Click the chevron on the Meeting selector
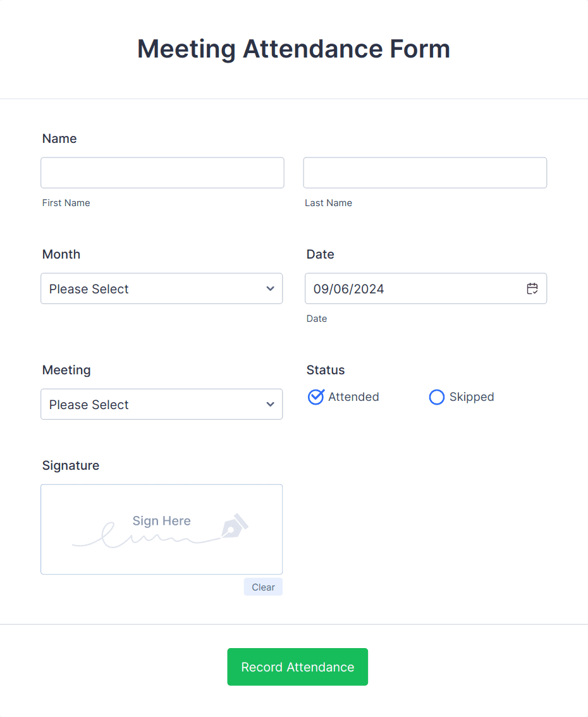588x717 pixels. [x=271, y=404]
